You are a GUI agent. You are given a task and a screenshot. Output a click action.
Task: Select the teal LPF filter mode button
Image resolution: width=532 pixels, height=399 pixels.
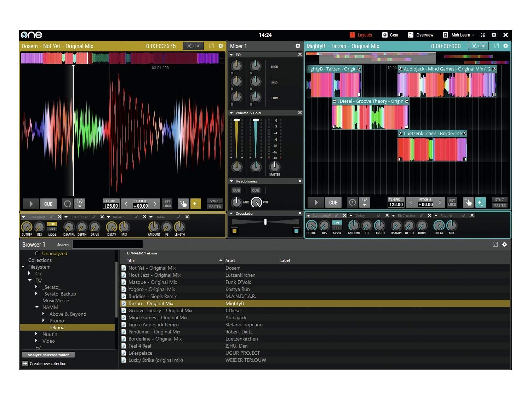coord(337,223)
